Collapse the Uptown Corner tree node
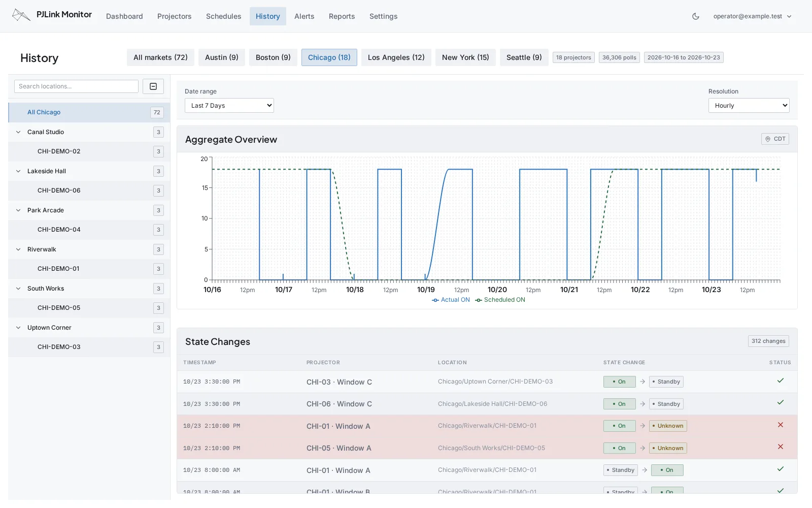 click(18, 328)
